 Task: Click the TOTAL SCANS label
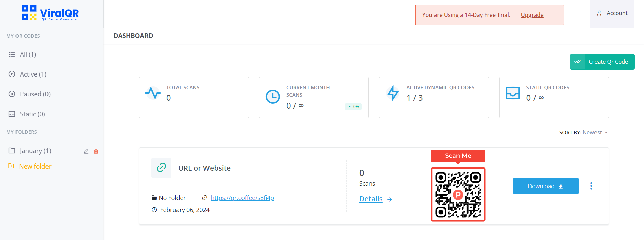pyautogui.click(x=183, y=87)
